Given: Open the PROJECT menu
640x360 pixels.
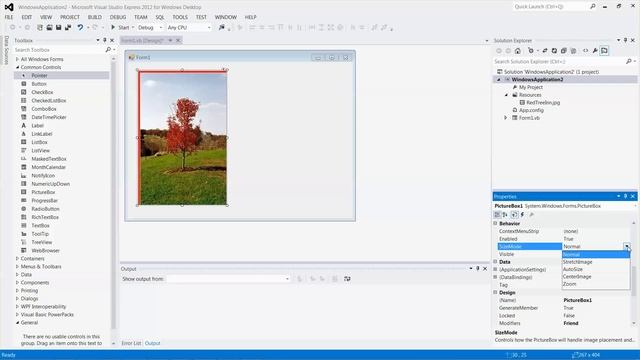Looking at the screenshot, I should click(70, 17).
